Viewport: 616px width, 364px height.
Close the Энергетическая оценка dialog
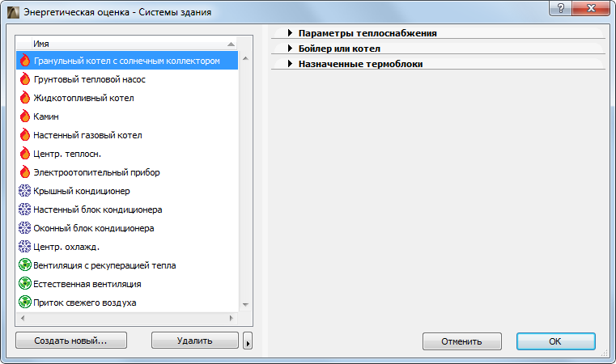591,8
